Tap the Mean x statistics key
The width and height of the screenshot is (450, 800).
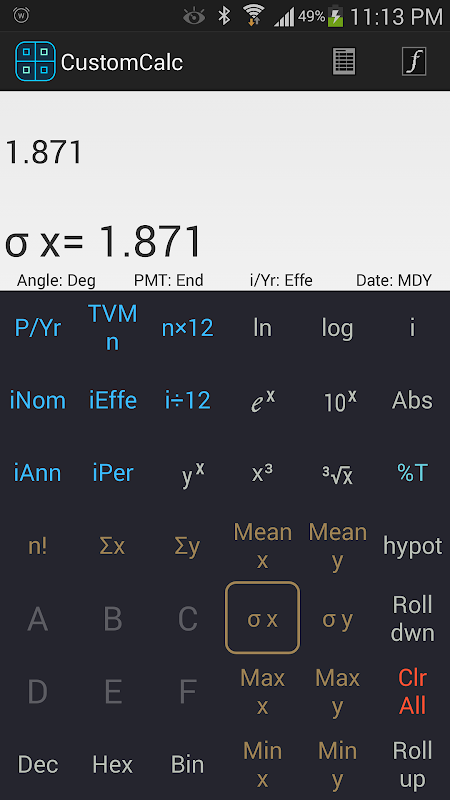263,546
